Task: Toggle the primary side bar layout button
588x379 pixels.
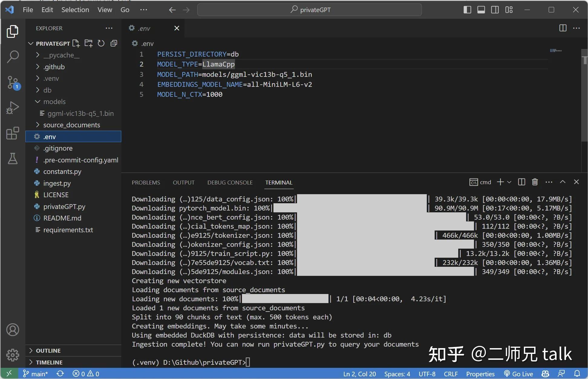Action: click(467, 10)
